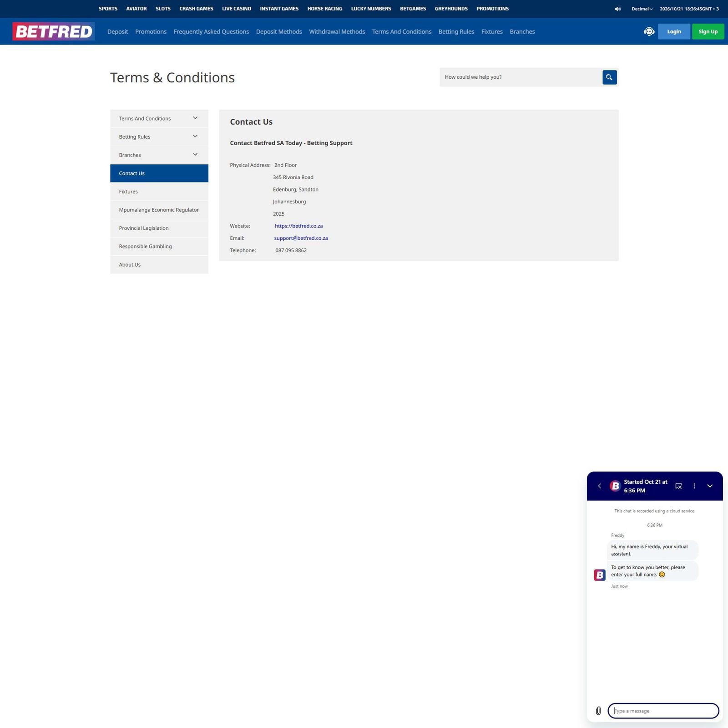Open the betfred.co.za website link

pyautogui.click(x=299, y=226)
